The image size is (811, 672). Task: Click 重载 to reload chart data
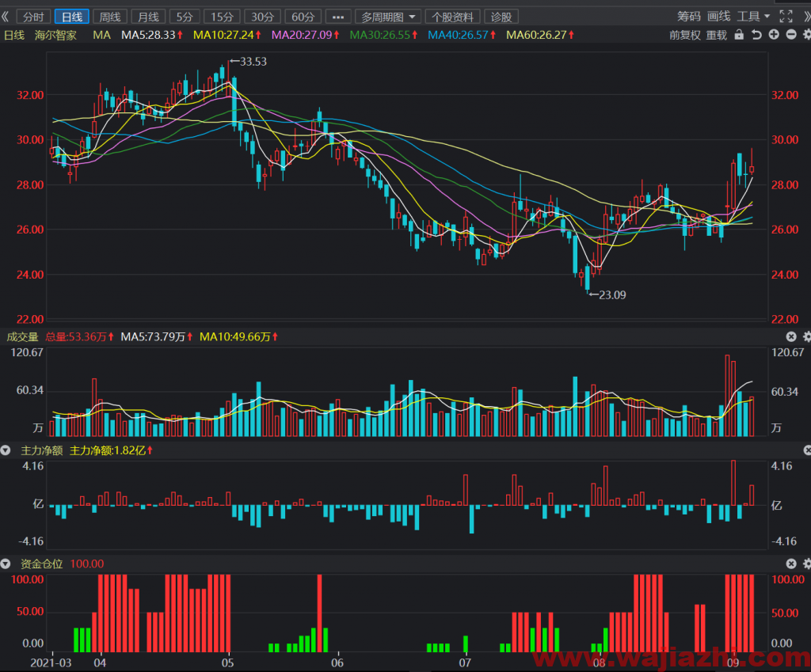[x=716, y=35]
